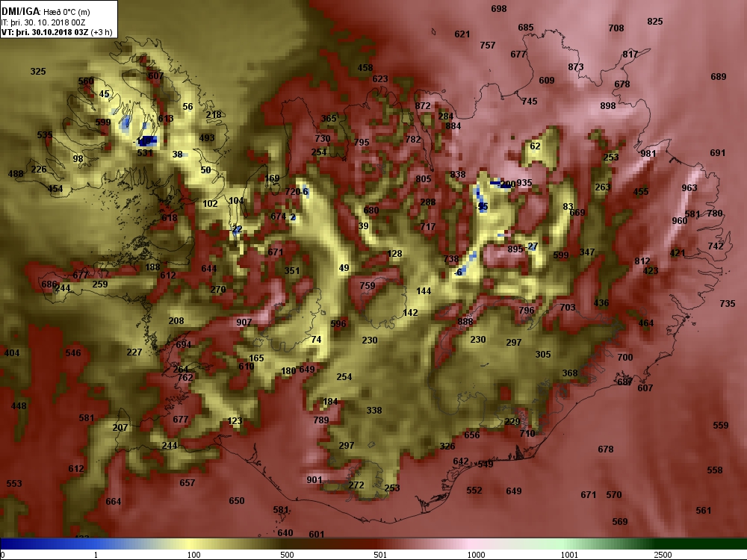Click the map value '838'
The width and height of the screenshot is (747, 560).
click(x=458, y=174)
